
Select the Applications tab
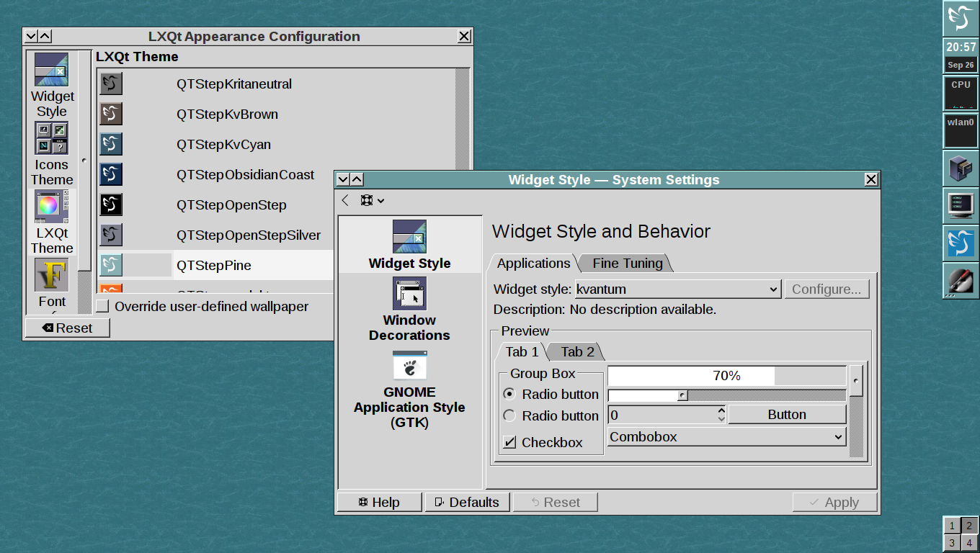pyautogui.click(x=533, y=263)
